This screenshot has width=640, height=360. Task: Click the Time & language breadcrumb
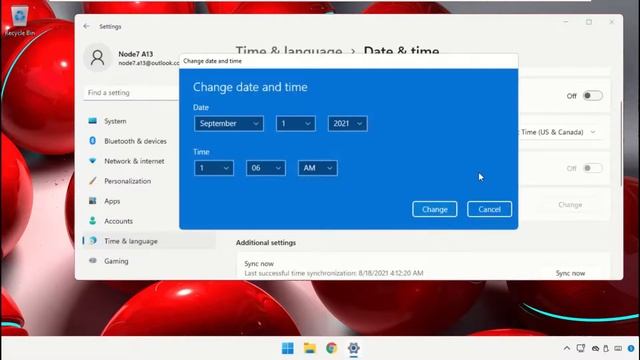289,51
